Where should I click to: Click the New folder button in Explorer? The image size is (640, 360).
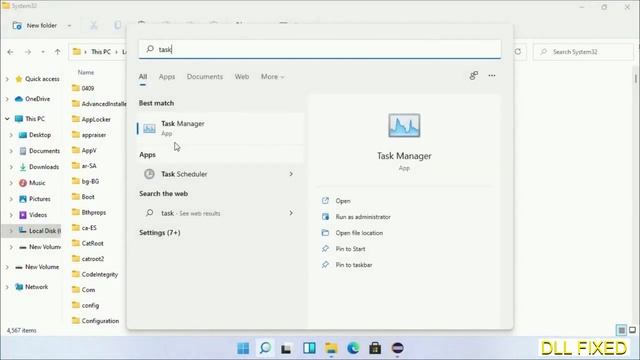coord(35,25)
